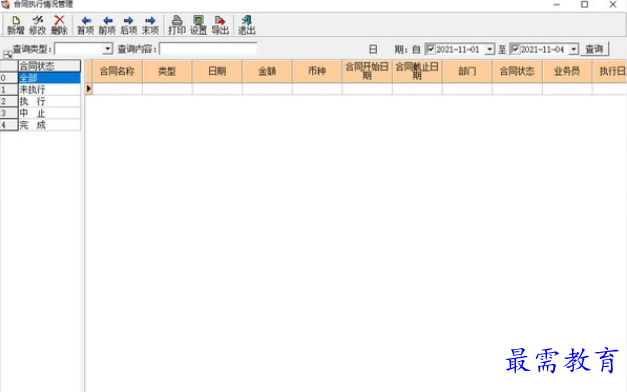Click the 合同状态 column header in grid
627x392 pixels.
click(x=517, y=71)
